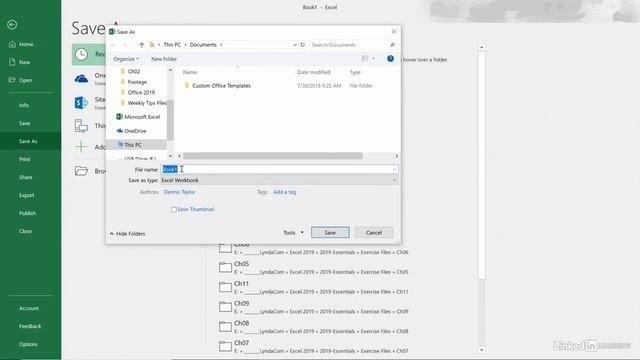Open the Ch09 recent folder in backstage

tap(313, 307)
